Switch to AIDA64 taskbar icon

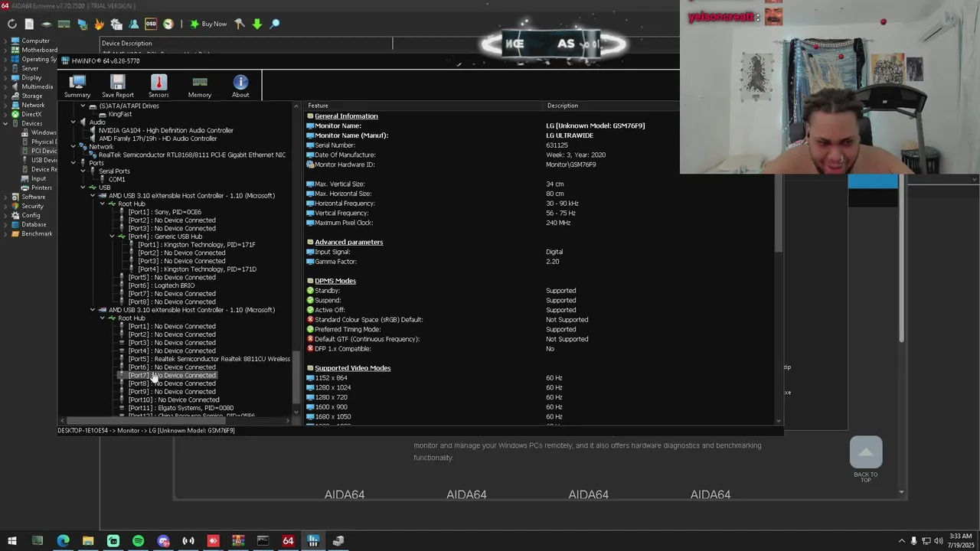(288, 541)
